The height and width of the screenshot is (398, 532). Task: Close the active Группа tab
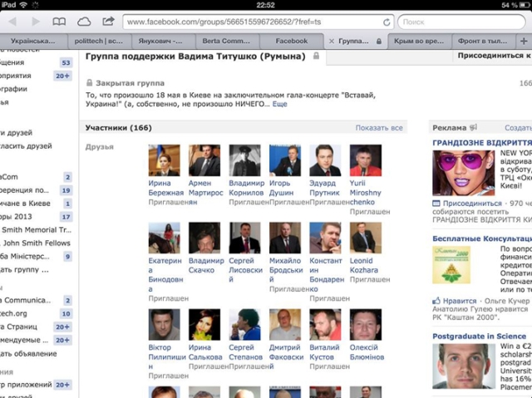pyautogui.click(x=332, y=40)
